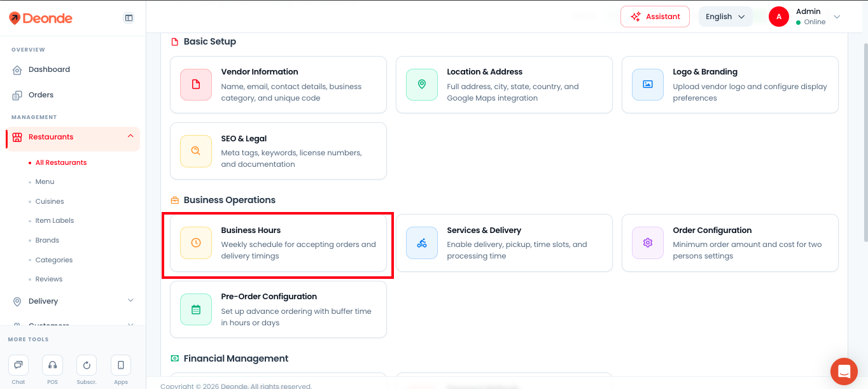This screenshot has height=389, width=868.
Task: Click the Logo & Branding image icon
Action: point(648,85)
